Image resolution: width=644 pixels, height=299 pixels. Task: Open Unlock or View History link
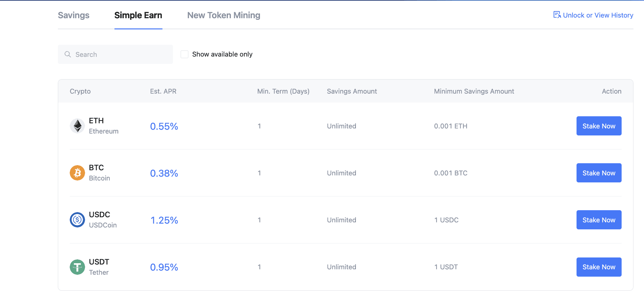(598, 15)
